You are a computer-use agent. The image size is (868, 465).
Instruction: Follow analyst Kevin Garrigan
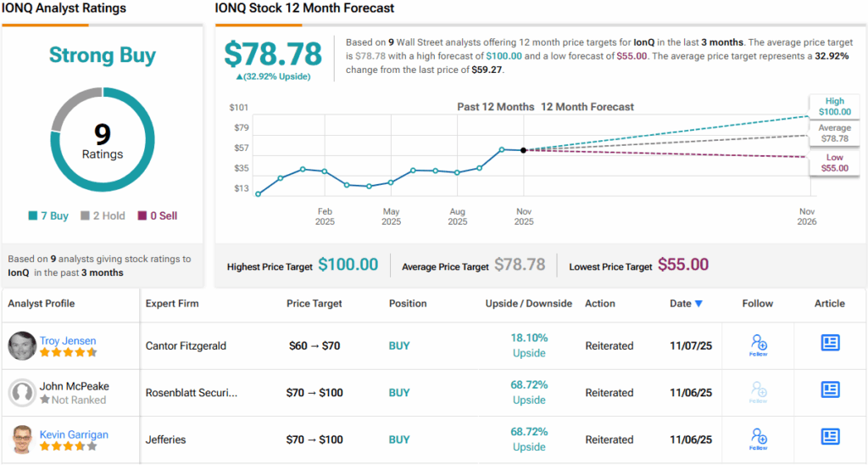[x=759, y=439]
